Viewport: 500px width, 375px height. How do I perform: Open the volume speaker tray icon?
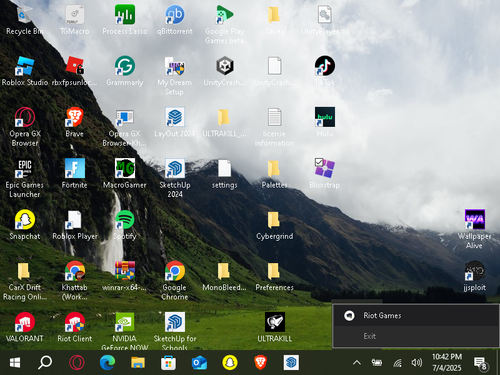[417, 363]
